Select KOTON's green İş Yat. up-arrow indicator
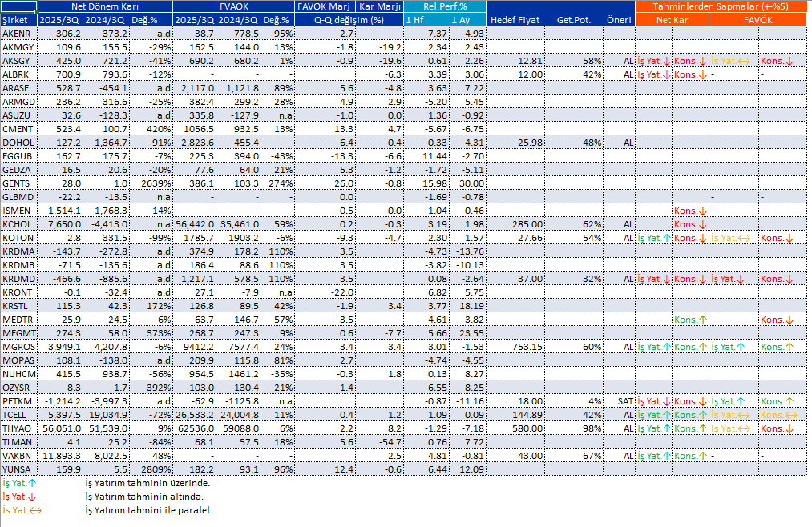This screenshot has height=527, width=812. [x=653, y=238]
